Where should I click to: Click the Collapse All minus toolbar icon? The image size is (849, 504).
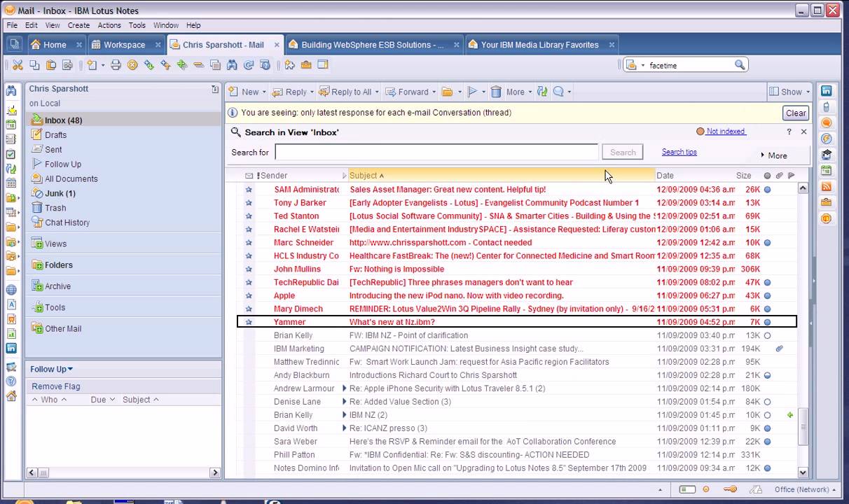[198, 65]
